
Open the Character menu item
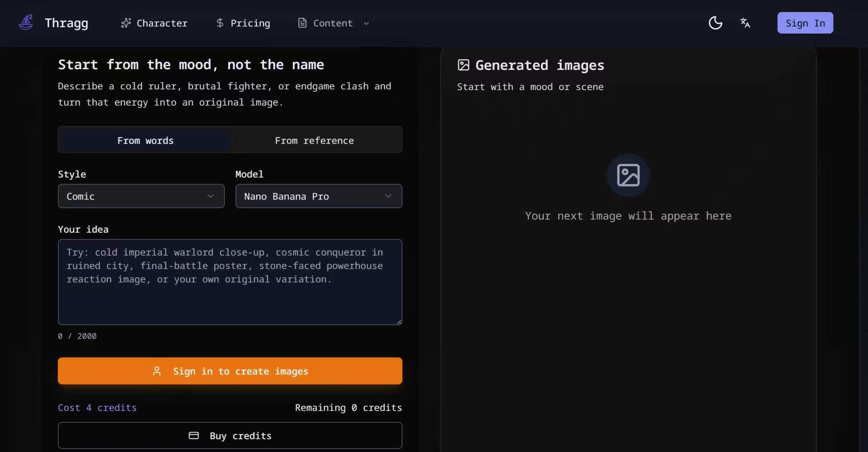[x=154, y=23]
